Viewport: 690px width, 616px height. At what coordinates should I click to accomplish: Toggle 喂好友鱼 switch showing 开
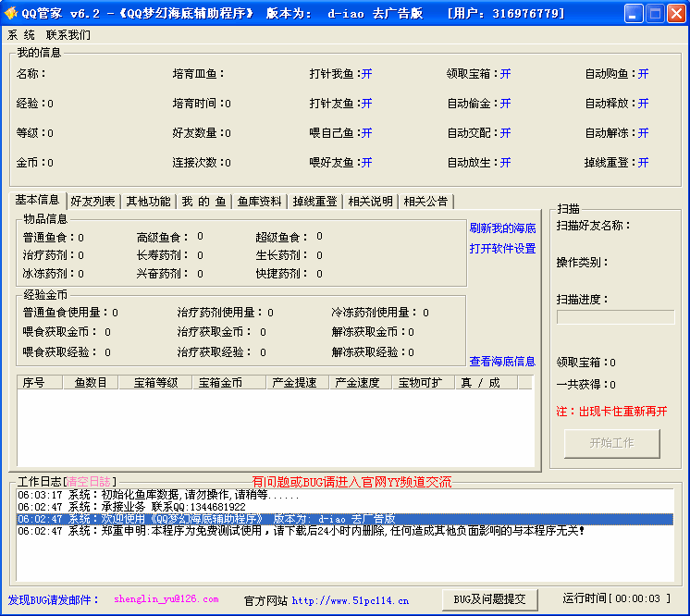[x=367, y=163]
